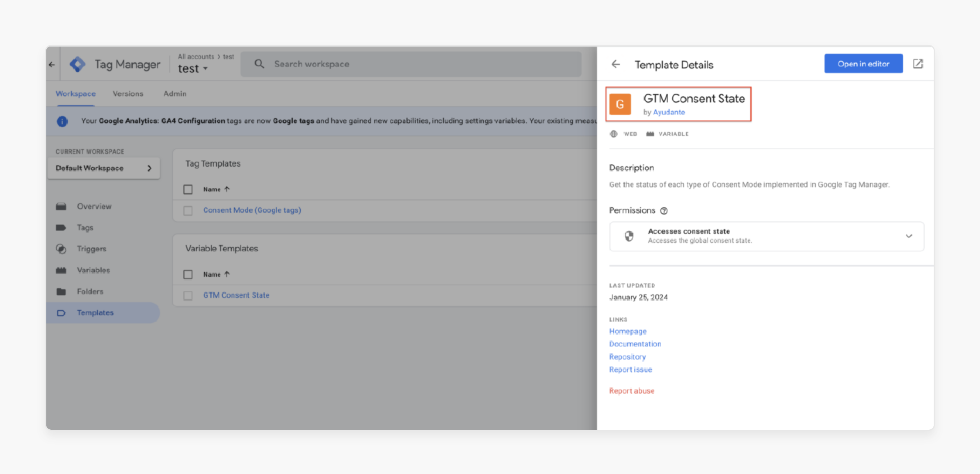Click the Tags sidebar icon
This screenshot has height=474, width=980.
point(61,228)
